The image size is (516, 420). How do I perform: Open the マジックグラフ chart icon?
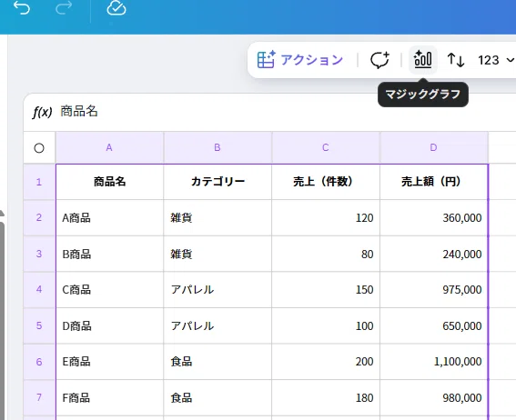coord(423,60)
